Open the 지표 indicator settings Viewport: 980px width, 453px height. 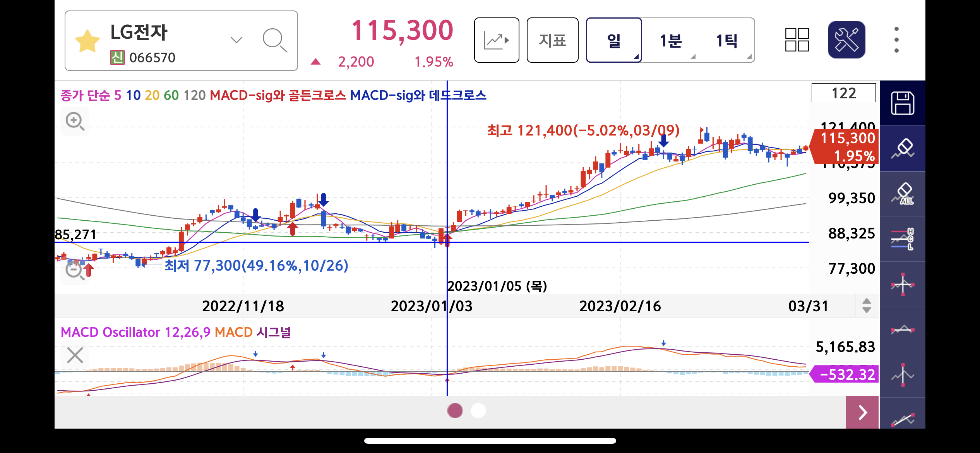click(x=552, y=40)
